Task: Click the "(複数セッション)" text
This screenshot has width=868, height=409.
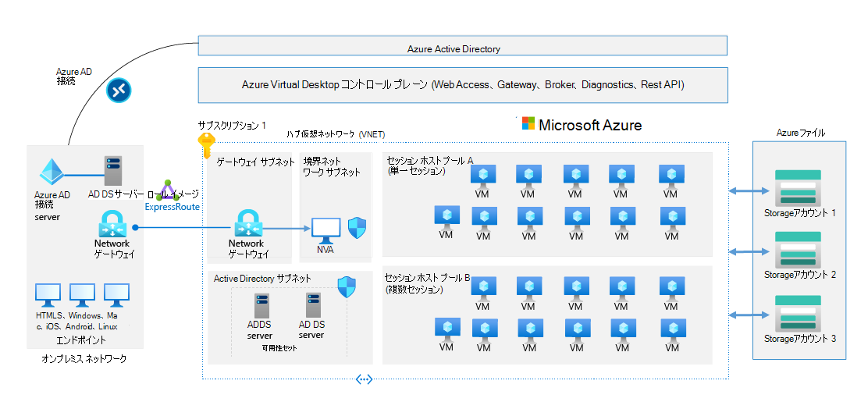Action: coord(414,289)
